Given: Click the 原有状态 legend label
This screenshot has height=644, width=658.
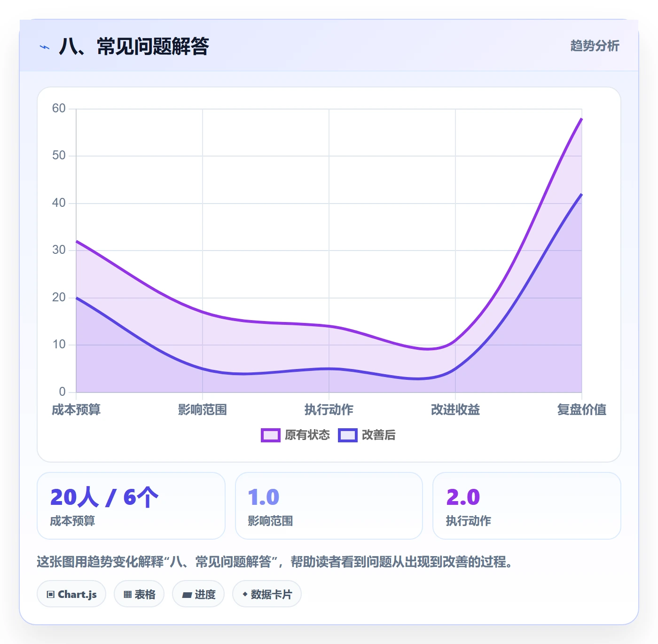Looking at the screenshot, I should (x=307, y=435).
